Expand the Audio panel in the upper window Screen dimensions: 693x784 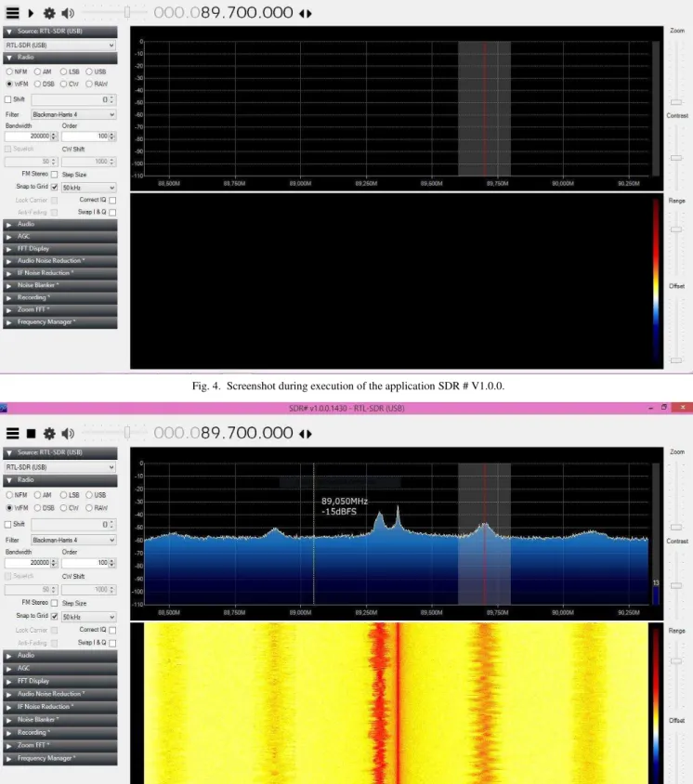pyautogui.click(x=60, y=225)
